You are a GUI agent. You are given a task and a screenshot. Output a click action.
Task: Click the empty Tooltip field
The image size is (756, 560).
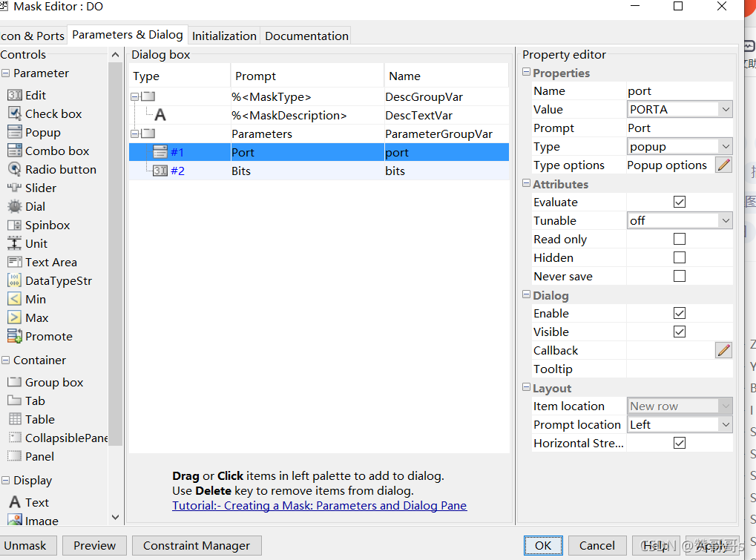tap(680, 369)
